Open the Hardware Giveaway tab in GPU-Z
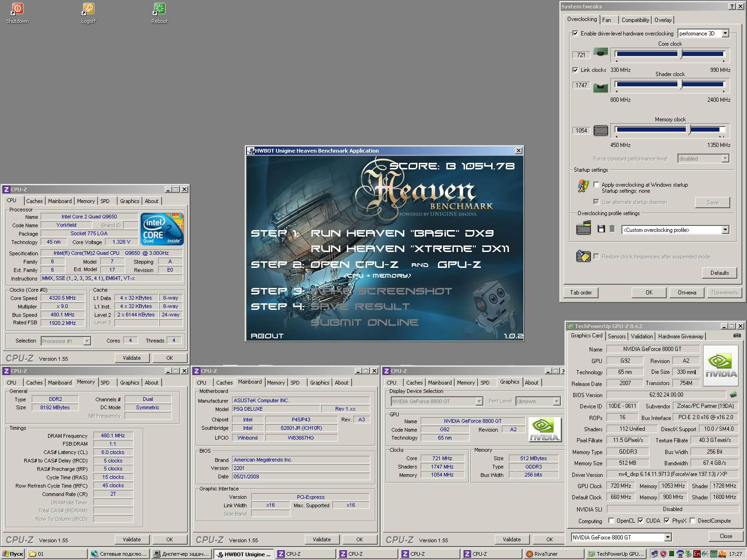The width and height of the screenshot is (747, 560). [681, 336]
